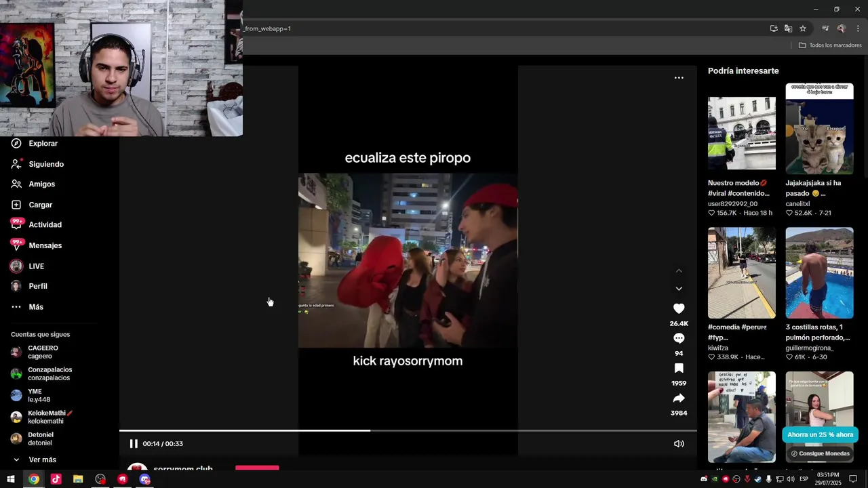Open the comments bubble showing 94

tap(679, 338)
